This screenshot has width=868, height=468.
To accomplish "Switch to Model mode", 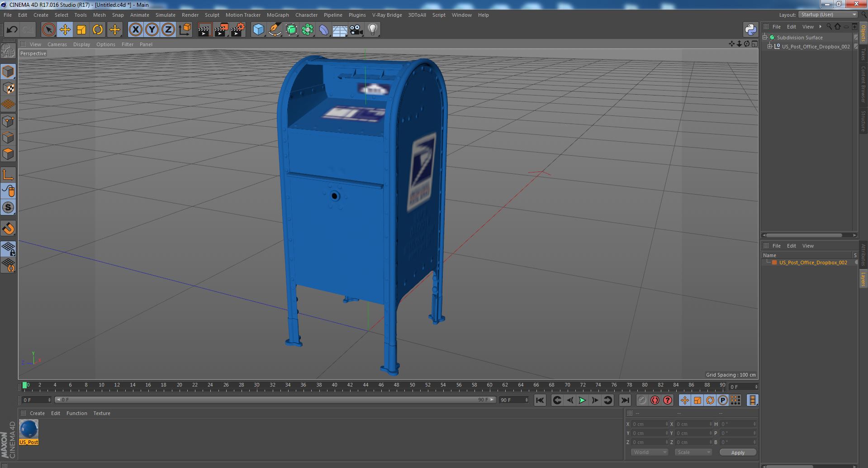I will [x=8, y=72].
